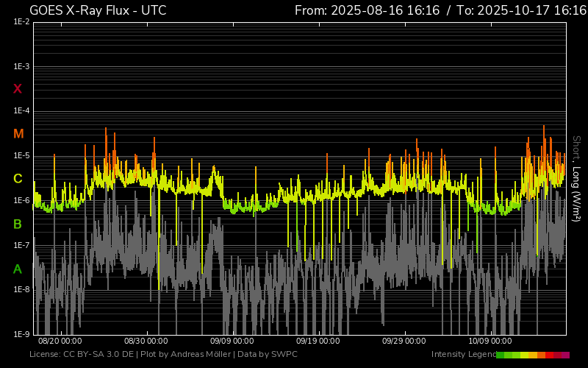Click the License CC BY-SA 3.0 DE text

click(x=82, y=355)
